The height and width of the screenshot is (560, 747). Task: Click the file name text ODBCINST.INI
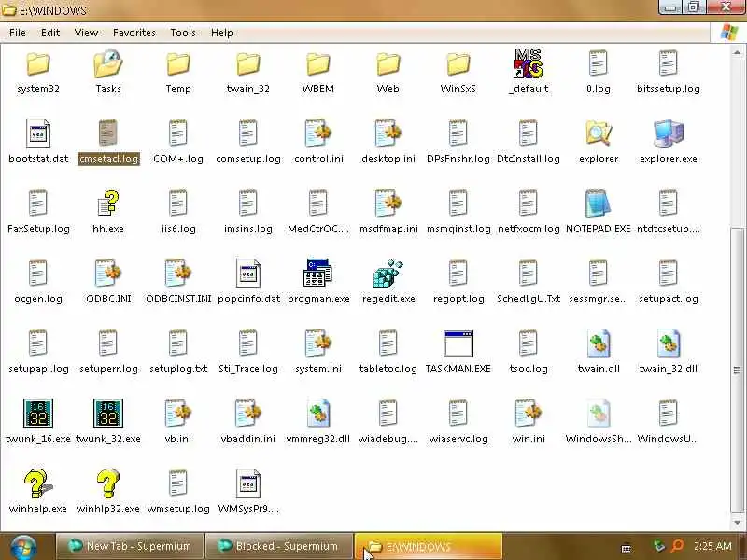(178, 299)
